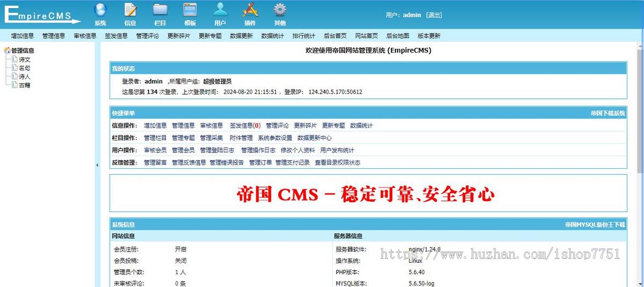Open the 管理订单 link
The width and height of the screenshot is (644, 287).
point(260,163)
